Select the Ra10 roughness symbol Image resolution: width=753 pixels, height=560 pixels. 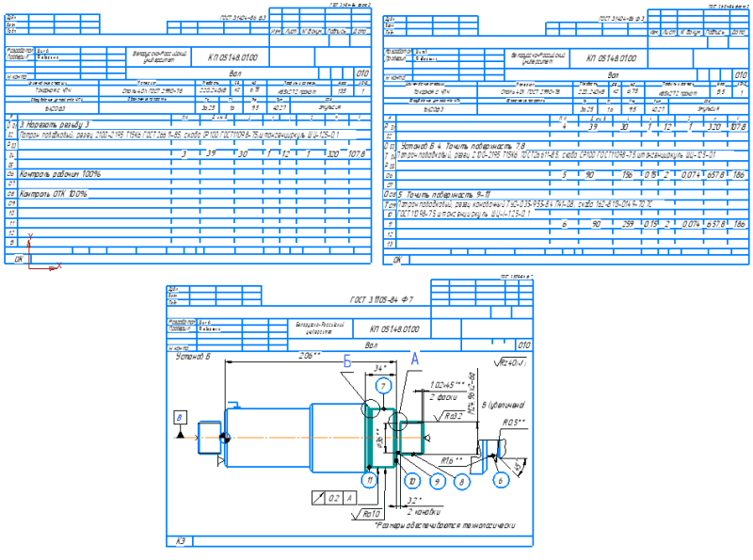click(367, 514)
